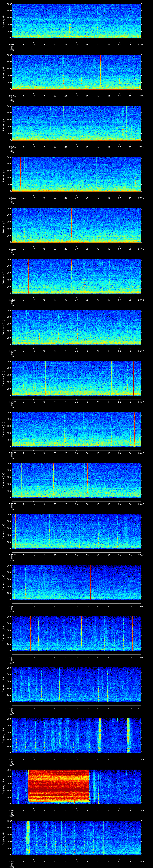Click the 8:58:00 start time label
153x868 pixels.
pyautogui.click(x=12, y=657)
